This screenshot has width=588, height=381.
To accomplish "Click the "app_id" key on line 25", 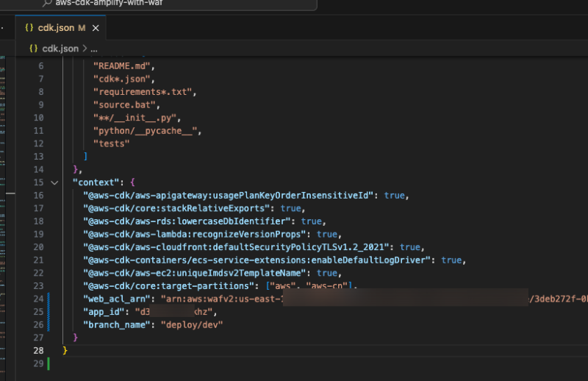I will (x=103, y=312).
